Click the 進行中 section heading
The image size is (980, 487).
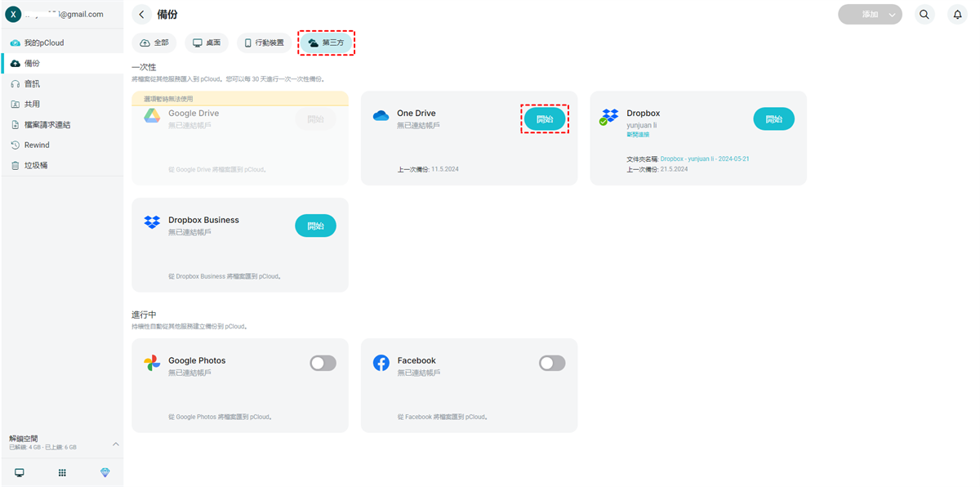coord(144,315)
